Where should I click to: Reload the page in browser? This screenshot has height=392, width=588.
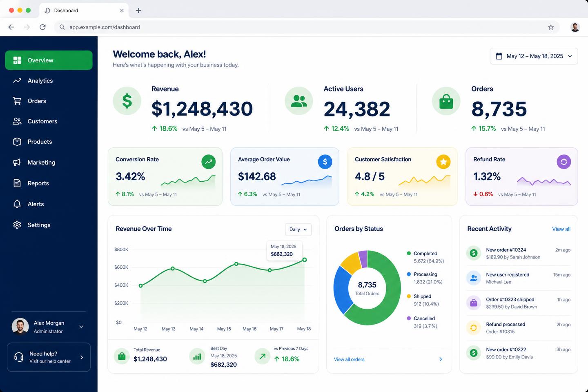point(42,27)
